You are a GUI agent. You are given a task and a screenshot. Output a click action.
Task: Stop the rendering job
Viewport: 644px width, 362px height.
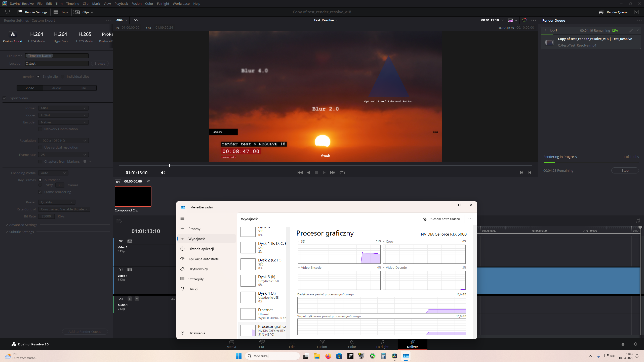click(x=625, y=170)
